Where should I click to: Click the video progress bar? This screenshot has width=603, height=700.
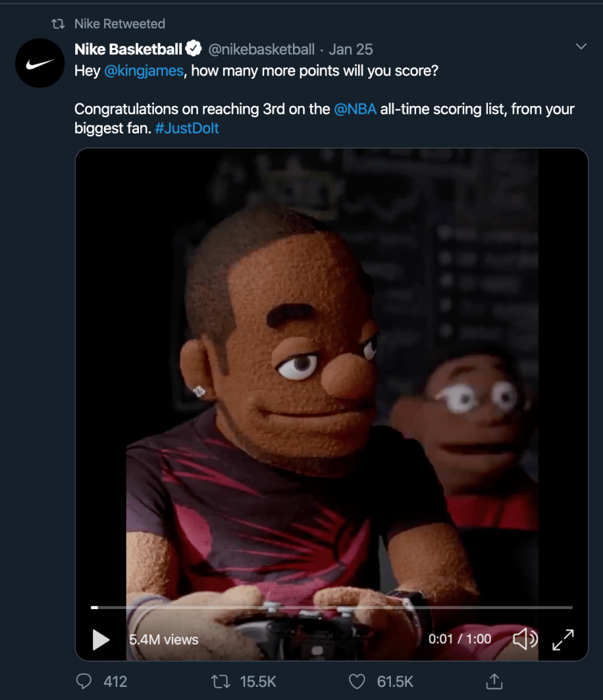[x=332, y=607]
